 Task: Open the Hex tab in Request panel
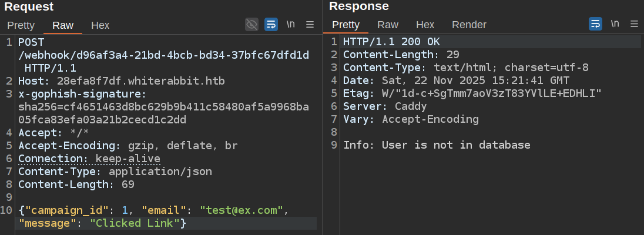click(100, 25)
